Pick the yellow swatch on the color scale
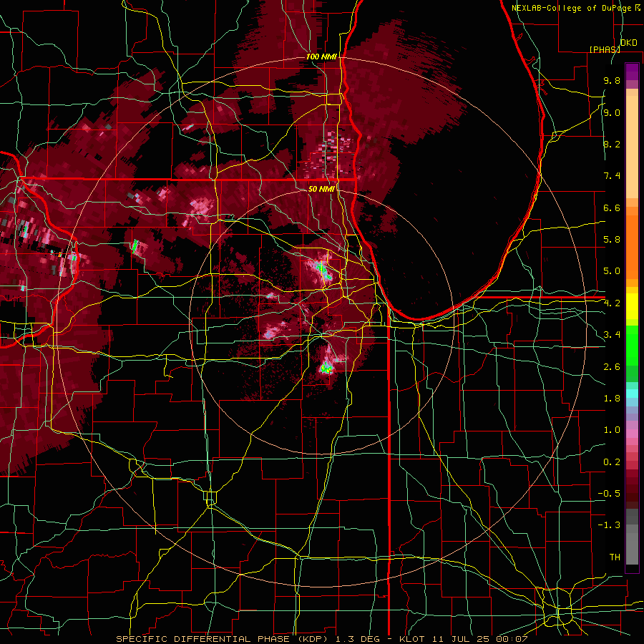 point(632,306)
